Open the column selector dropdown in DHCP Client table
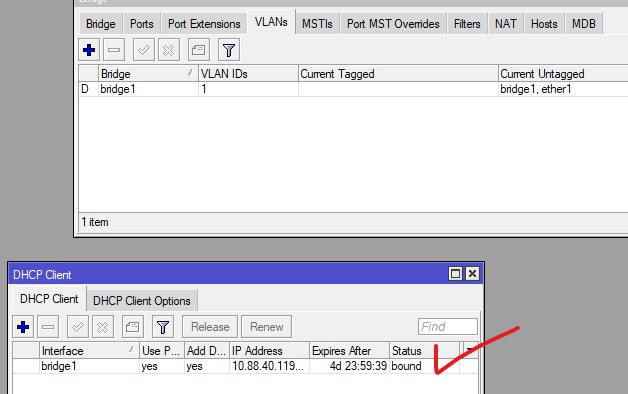 tap(469, 350)
